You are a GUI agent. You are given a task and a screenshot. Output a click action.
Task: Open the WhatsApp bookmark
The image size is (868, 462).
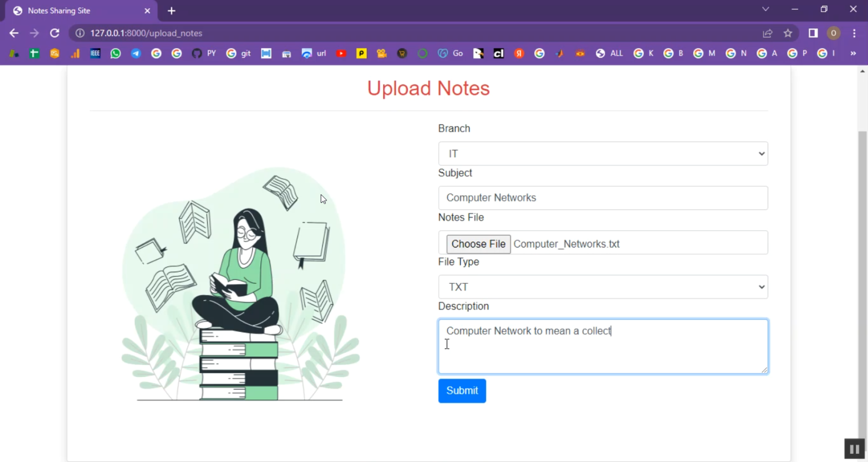[x=116, y=53]
